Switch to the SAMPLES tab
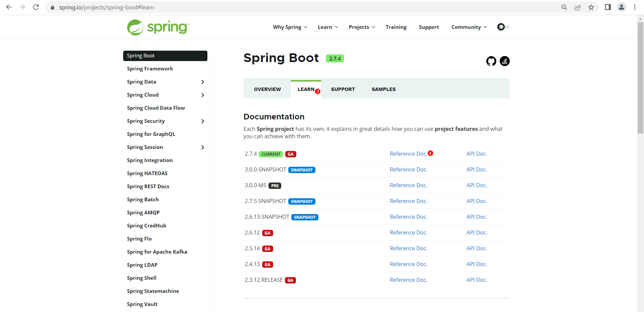This screenshot has width=644, height=312. [x=384, y=89]
